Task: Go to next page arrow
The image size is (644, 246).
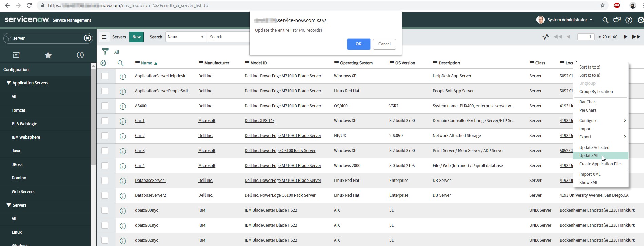Action: click(x=626, y=37)
